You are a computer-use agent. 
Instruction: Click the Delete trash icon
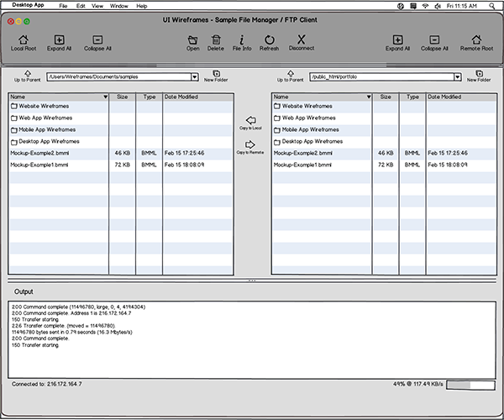216,39
